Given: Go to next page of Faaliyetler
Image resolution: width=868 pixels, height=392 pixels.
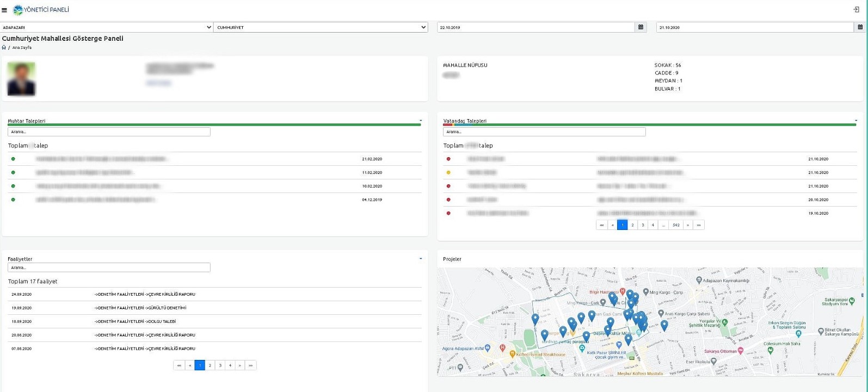Looking at the screenshot, I should 240,365.
